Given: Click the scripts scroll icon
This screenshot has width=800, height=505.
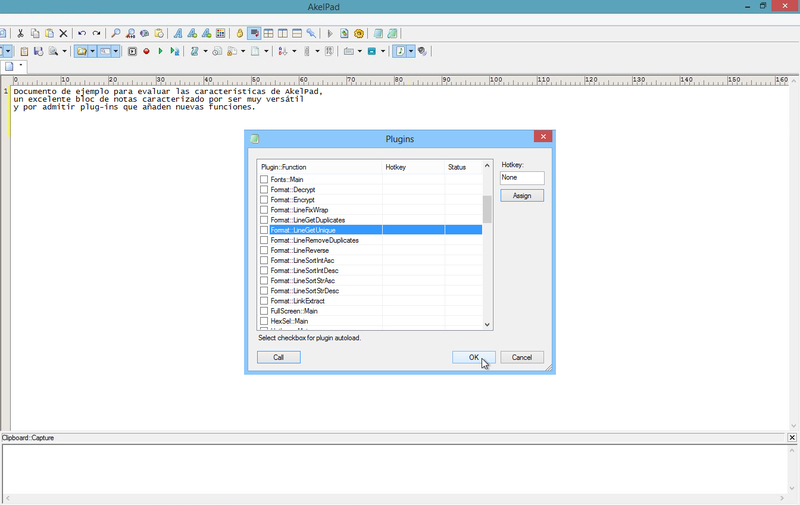Looking at the screenshot, I should tap(194, 52).
